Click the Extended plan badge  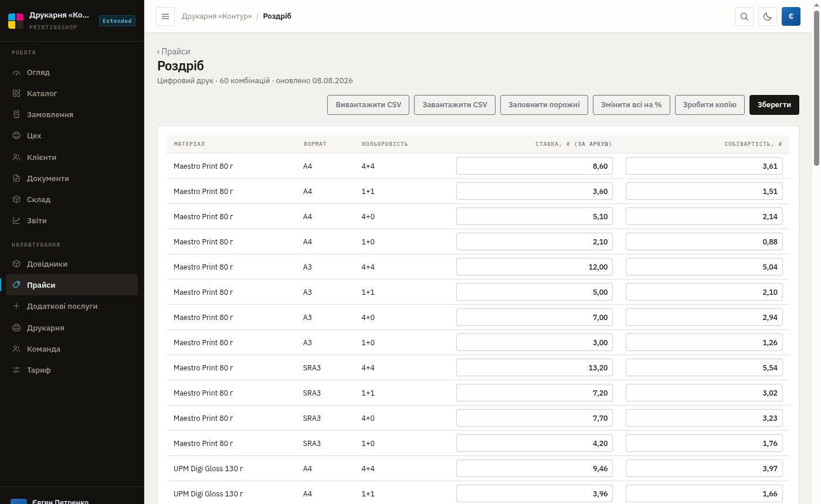coord(117,21)
